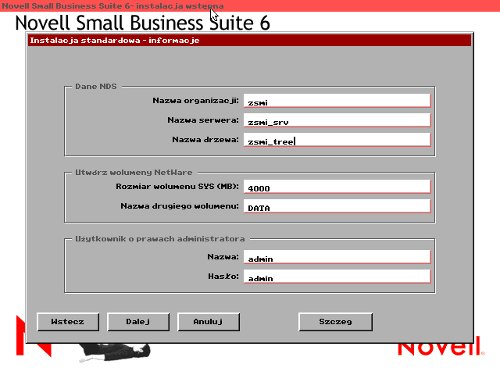Click the Użytkownik o prawach administratora label
Screen dimensions: 500x375
click(x=160, y=239)
